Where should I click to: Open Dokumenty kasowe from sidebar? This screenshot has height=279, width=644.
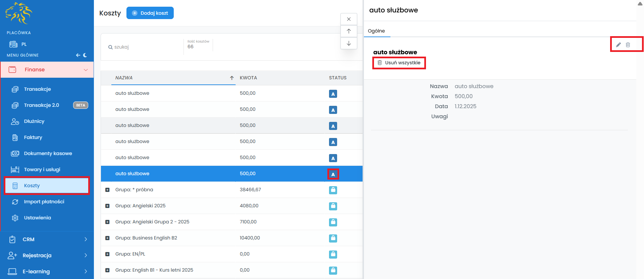click(48, 153)
